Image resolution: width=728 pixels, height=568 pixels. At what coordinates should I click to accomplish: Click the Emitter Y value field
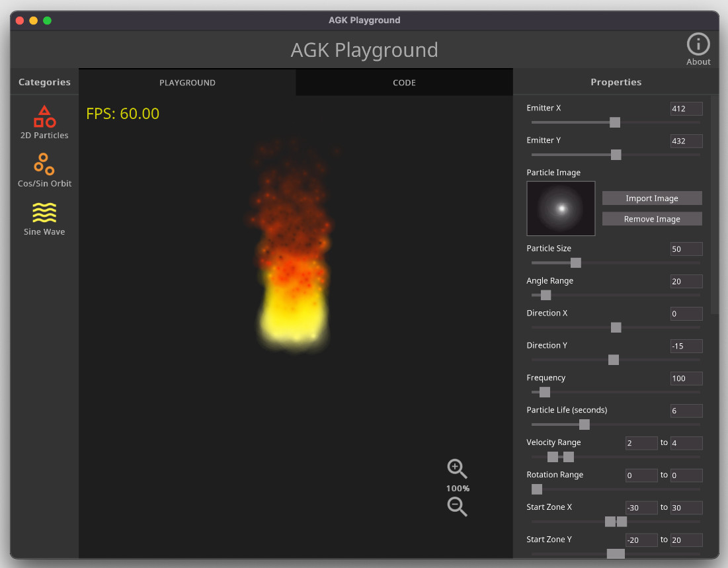pos(686,141)
